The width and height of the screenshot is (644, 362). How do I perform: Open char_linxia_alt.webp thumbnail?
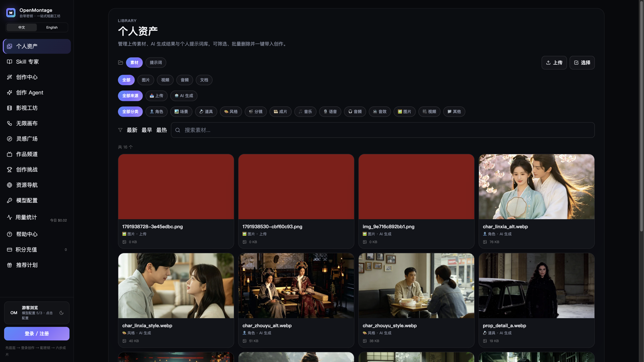[537, 187]
